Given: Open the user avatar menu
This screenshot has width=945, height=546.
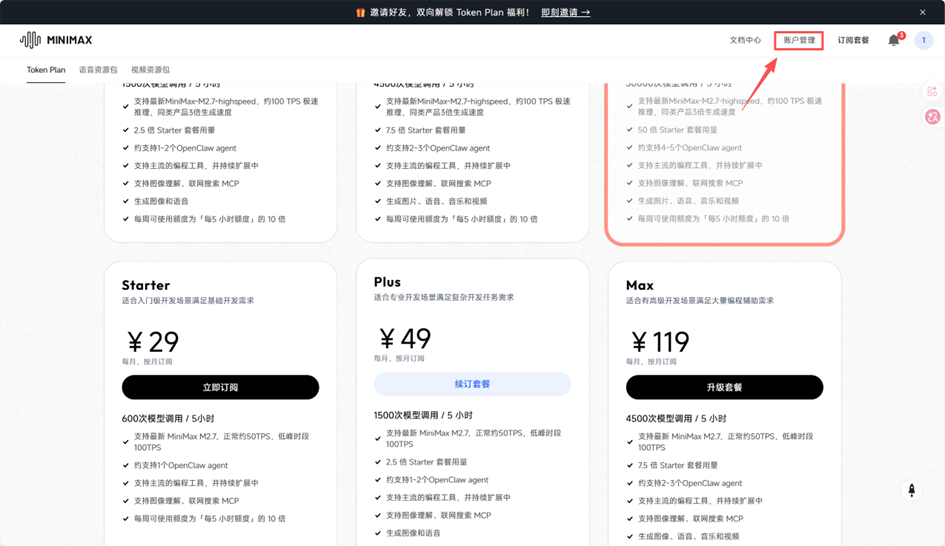Looking at the screenshot, I should (923, 40).
